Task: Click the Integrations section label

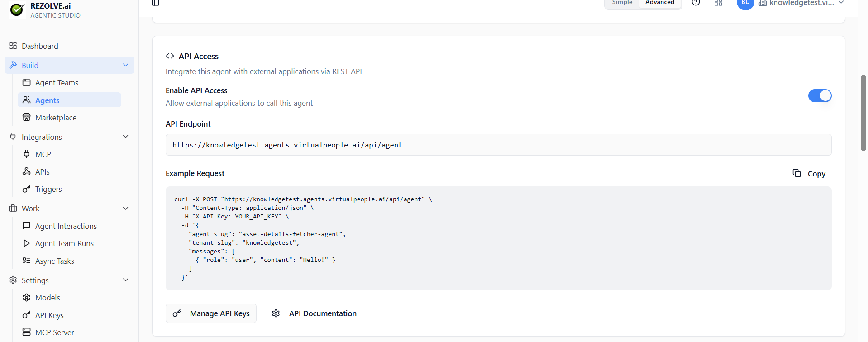Action: click(x=42, y=137)
